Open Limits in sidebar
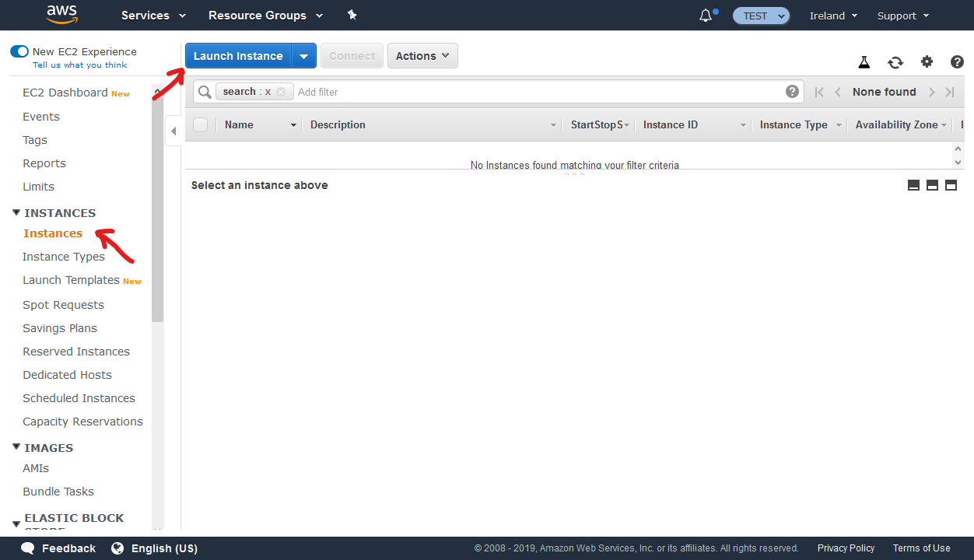The width and height of the screenshot is (974, 560). pyautogui.click(x=38, y=187)
